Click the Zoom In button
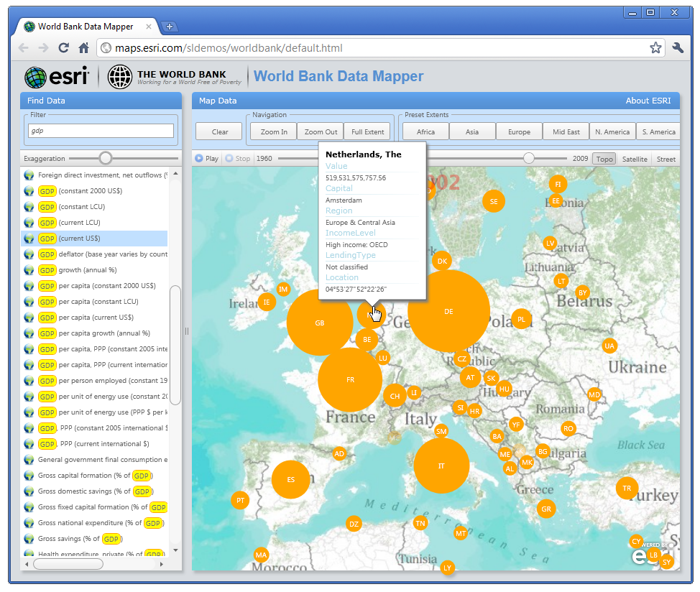The width and height of the screenshot is (700, 592). 274,131
